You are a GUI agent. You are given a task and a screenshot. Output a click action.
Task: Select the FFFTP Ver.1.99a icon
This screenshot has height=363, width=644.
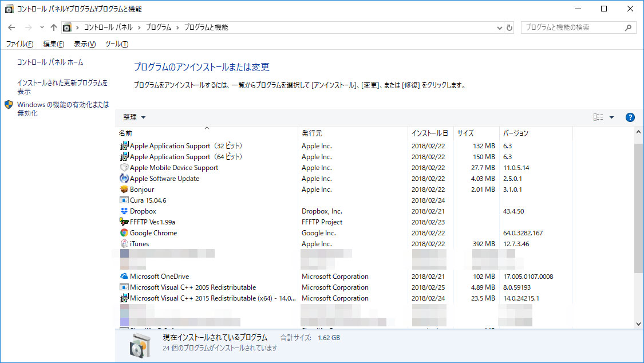click(x=124, y=222)
